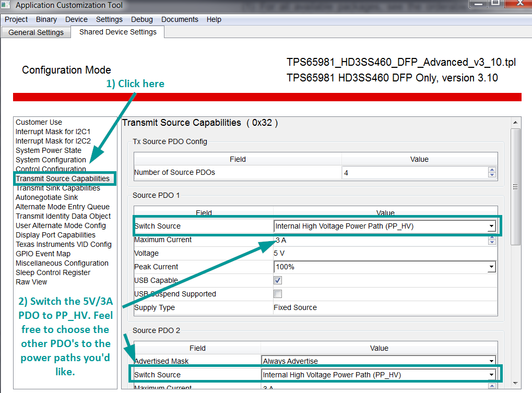Maximize the Application Customization Tool window
This screenshot has height=393, width=532.
[x=495, y=3]
